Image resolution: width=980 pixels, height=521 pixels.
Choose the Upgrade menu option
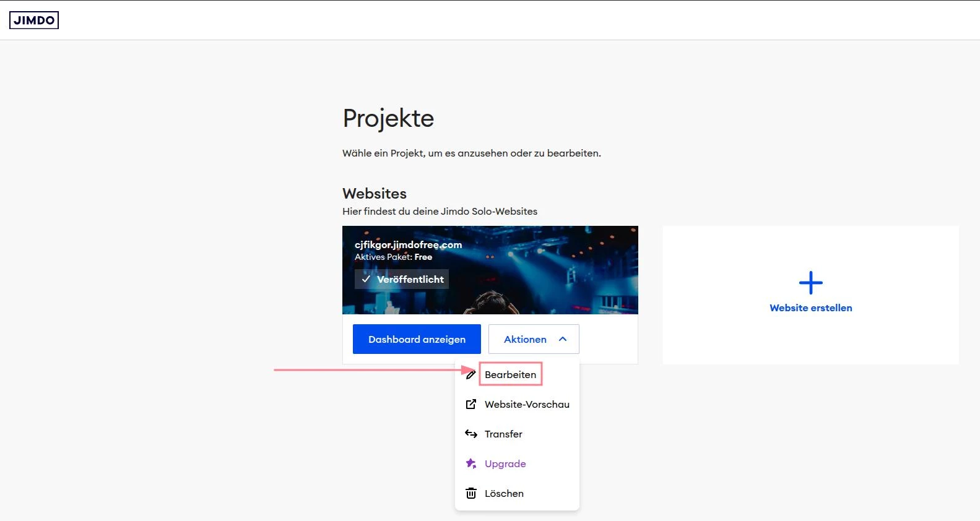[505, 463]
